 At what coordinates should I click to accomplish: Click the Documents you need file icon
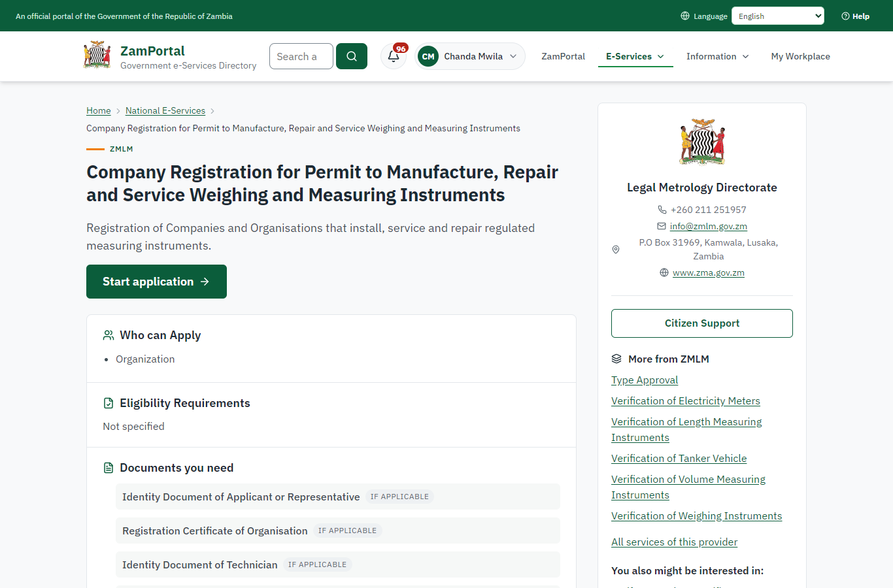point(109,468)
